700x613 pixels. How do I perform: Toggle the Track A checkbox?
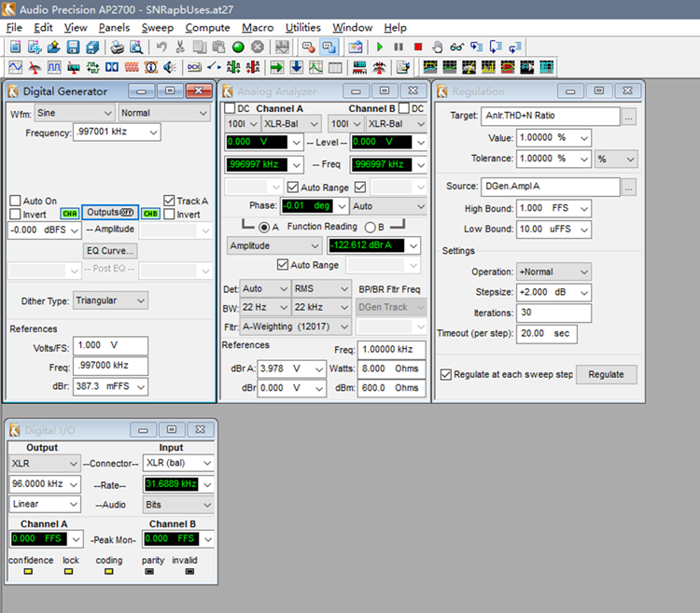coord(169,201)
